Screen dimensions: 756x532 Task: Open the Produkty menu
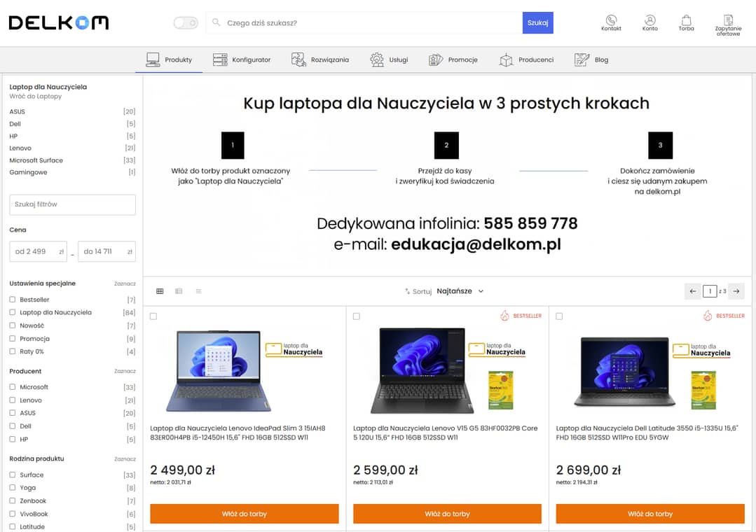(169, 60)
